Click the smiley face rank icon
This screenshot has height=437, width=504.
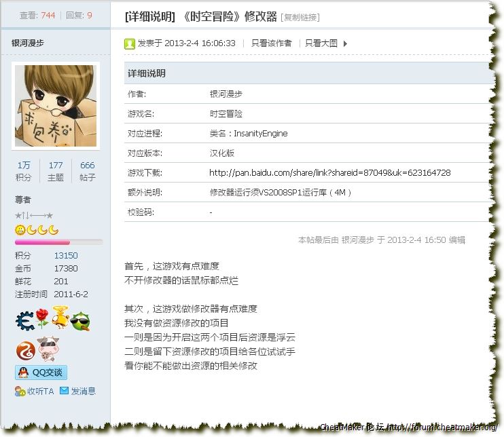(20, 230)
